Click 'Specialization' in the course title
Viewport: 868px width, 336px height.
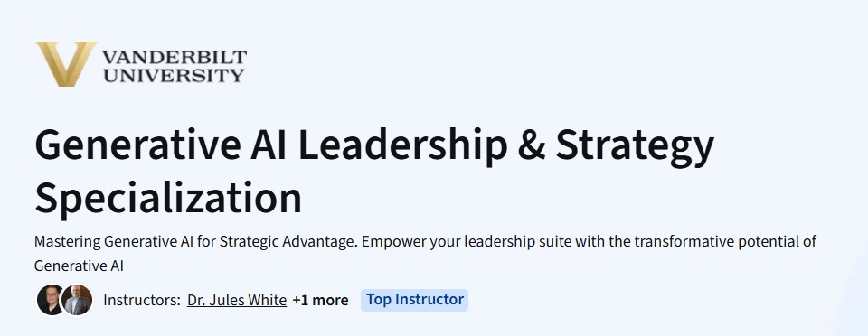(x=168, y=198)
